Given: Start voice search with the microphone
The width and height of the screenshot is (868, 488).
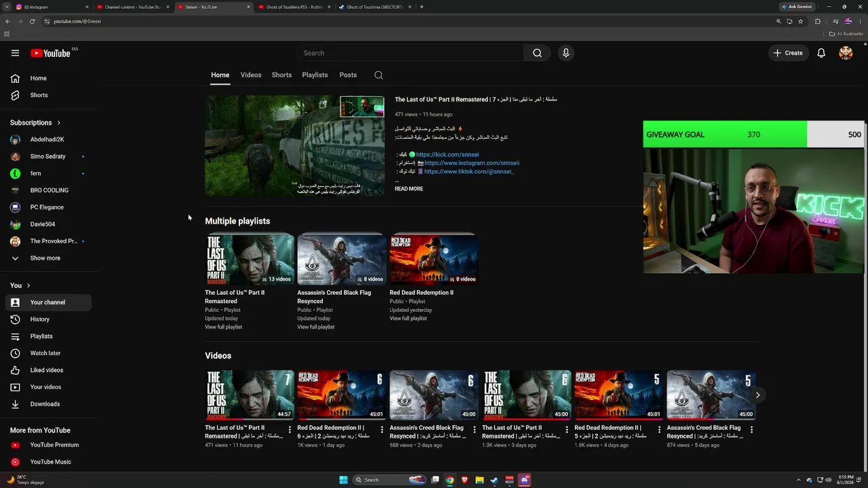Looking at the screenshot, I should (x=566, y=53).
